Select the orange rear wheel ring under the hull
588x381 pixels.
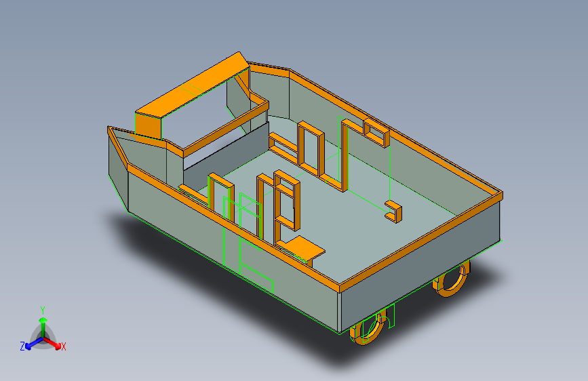(452, 280)
